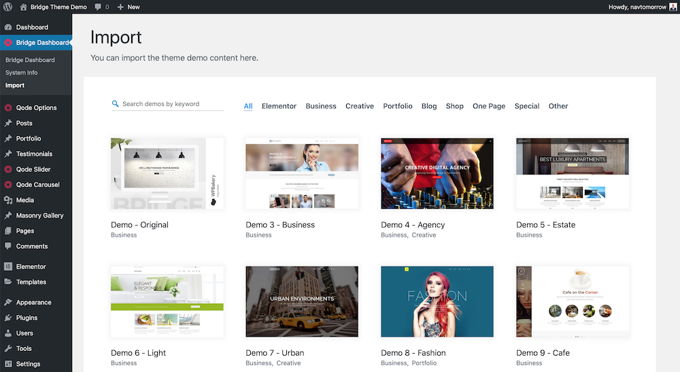680x372 pixels.
Task: Click the + New admin bar button
Action: coord(128,7)
